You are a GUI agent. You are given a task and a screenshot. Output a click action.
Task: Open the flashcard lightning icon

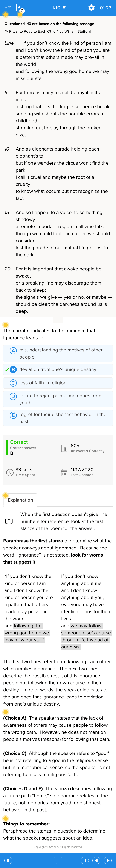(x=20, y=7)
